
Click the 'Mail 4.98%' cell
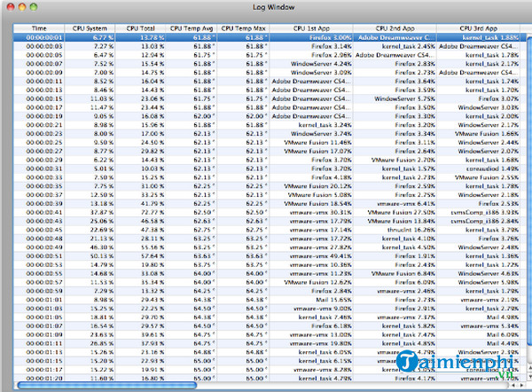point(503,318)
